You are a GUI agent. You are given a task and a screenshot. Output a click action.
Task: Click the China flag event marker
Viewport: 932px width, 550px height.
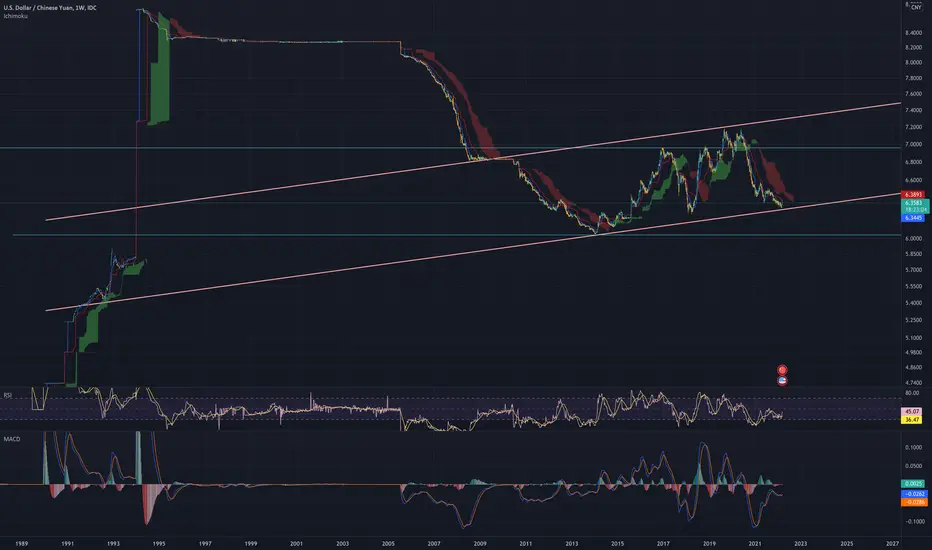point(782,370)
